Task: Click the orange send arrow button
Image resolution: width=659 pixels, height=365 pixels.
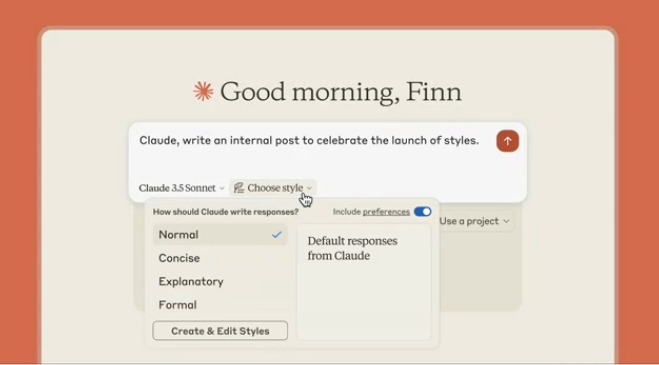Action: [507, 141]
